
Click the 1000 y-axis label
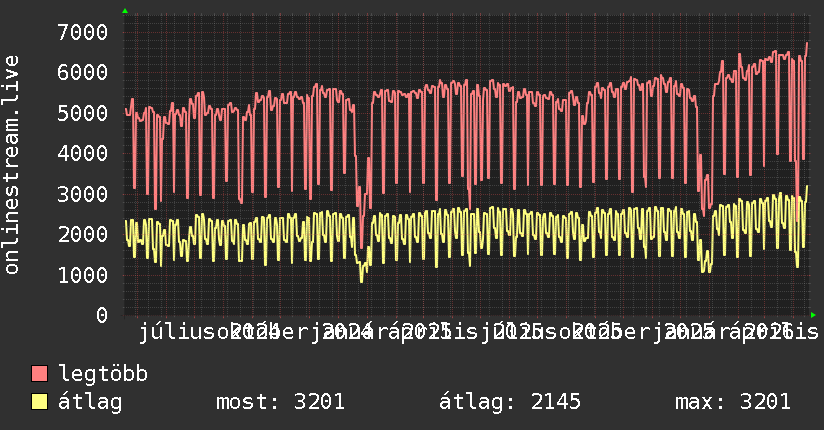pyautogui.click(x=83, y=275)
